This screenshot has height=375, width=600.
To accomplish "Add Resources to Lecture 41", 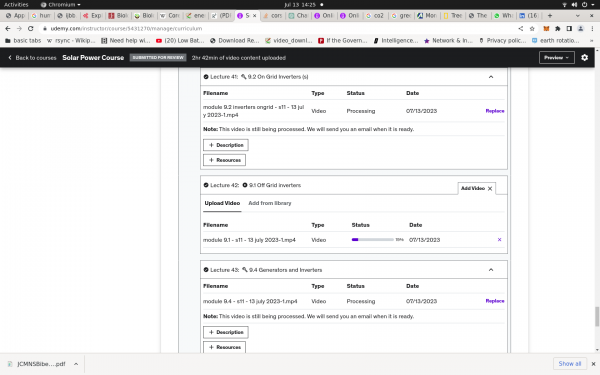I will [224, 160].
